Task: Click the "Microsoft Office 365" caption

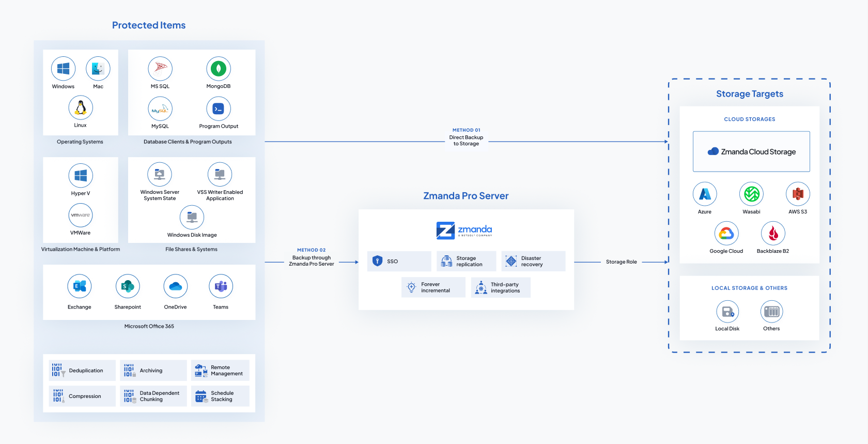Action: coord(149,326)
